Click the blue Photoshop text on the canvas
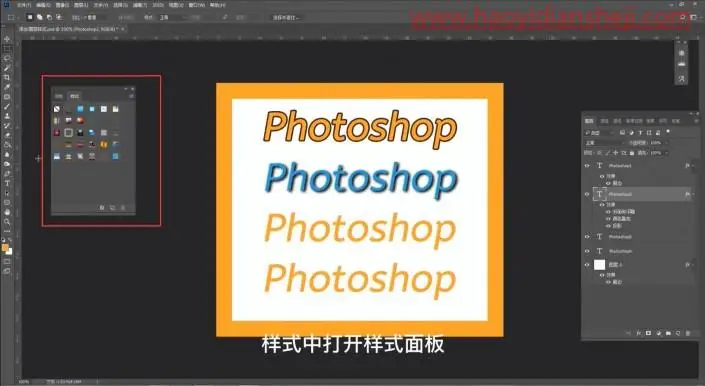705x386 pixels. click(361, 179)
